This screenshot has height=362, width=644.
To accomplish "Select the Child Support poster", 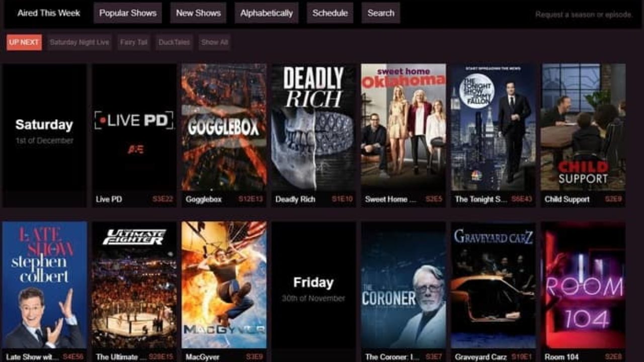I will click(583, 127).
